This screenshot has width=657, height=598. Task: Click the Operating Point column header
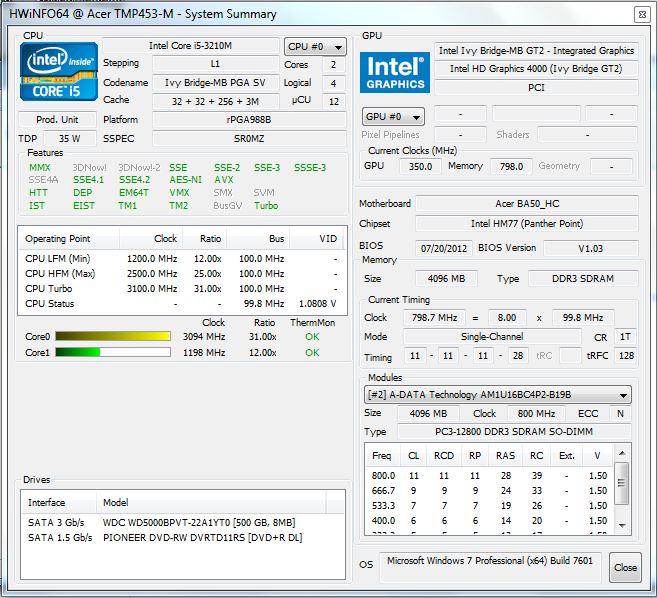[x=69, y=239]
